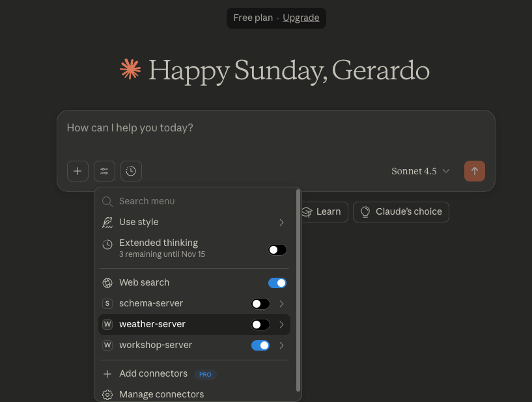Screen dimensions: 532x402
Task: Click the Web search globe icon
Action: pyautogui.click(x=107, y=283)
